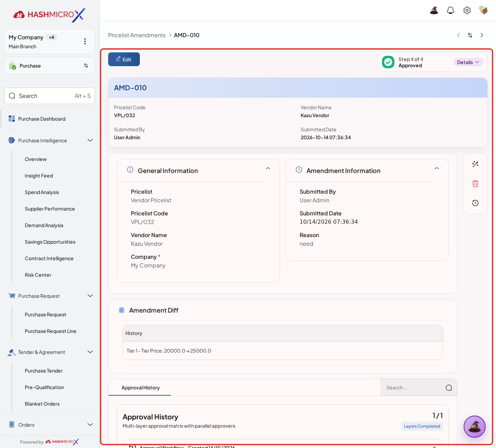
Task: Open Savings Opportunities menu item
Action: click(x=50, y=242)
